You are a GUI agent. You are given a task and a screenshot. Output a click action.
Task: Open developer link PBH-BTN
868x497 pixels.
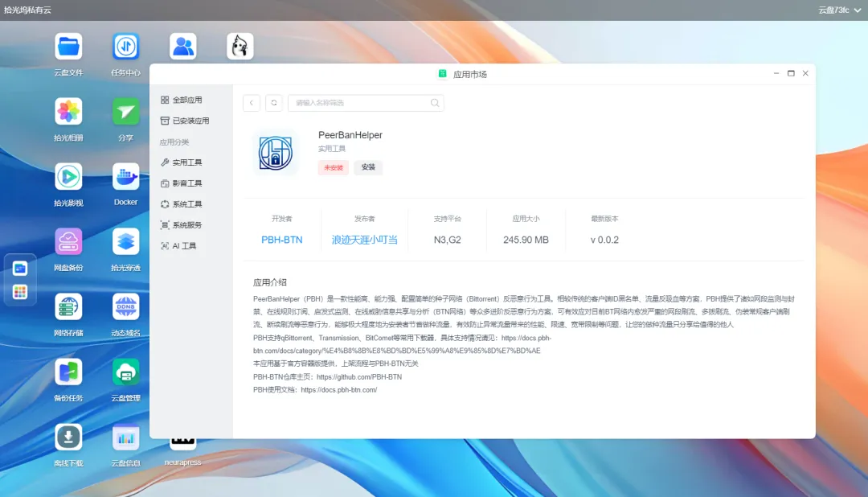[x=282, y=240]
